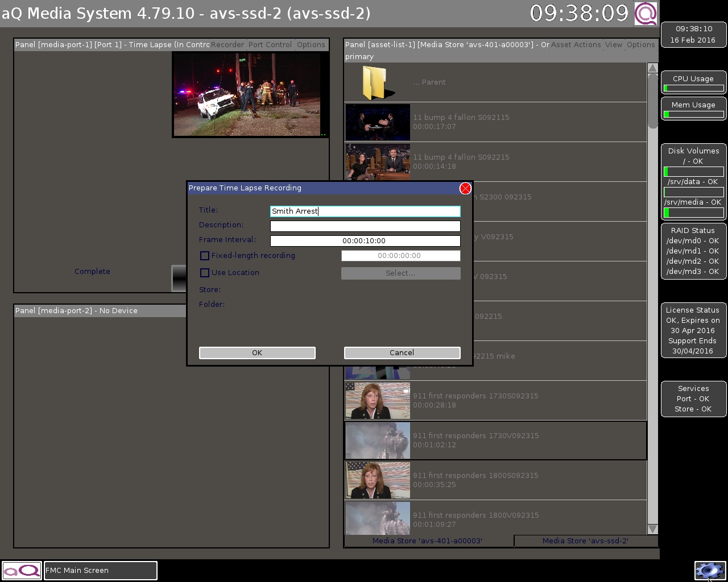The height and width of the screenshot is (582, 728).
Task: Click the duration 00:01:02:12 text
Action: (x=435, y=445)
